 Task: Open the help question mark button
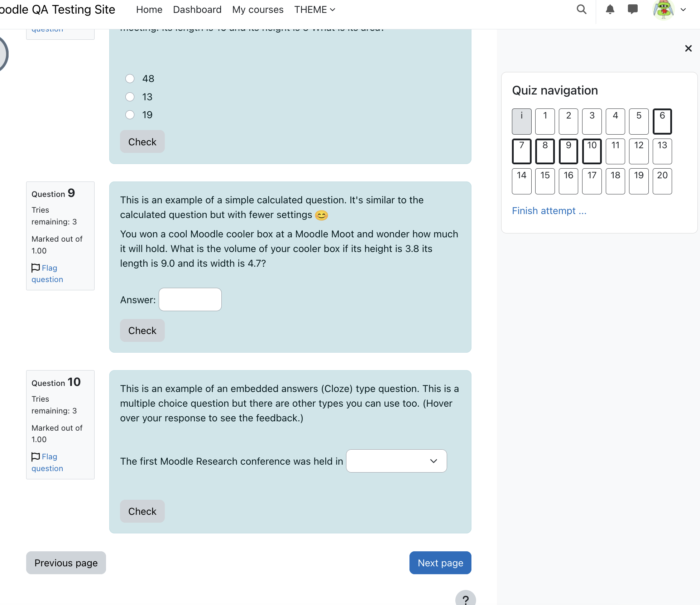coord(465,600)
